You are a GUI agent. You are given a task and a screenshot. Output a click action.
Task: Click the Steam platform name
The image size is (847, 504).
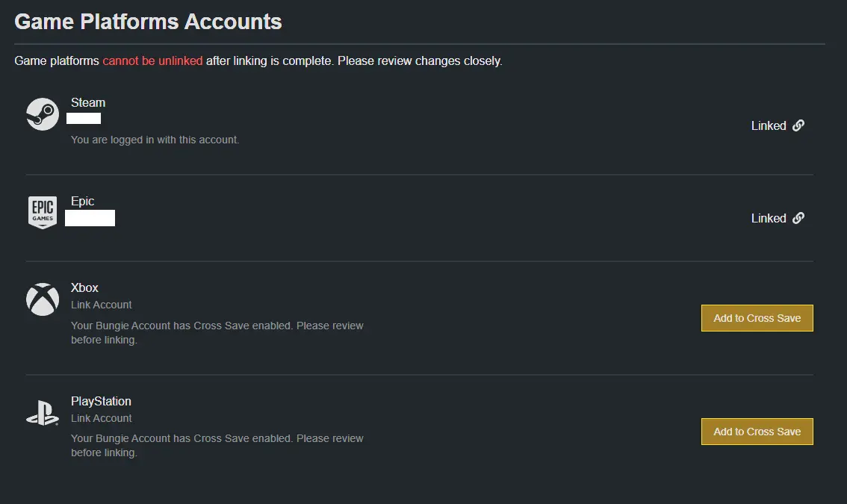tap(88, 102)
